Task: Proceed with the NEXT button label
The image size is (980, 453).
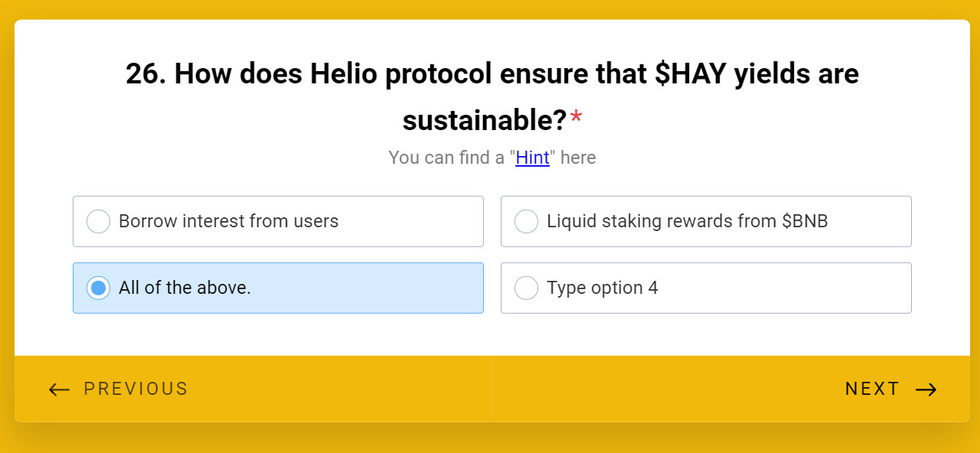Action: [x=872, y=389]
